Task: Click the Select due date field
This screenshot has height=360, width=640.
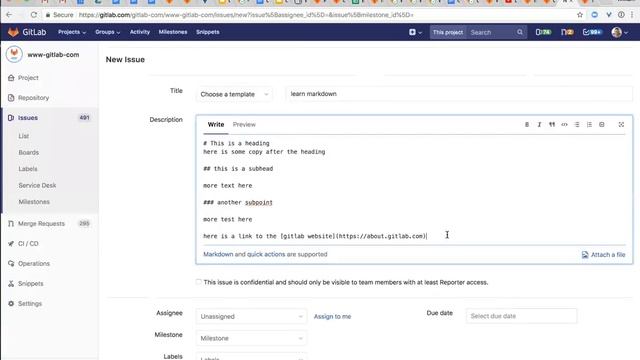Action: pyautogui.click(x=521, y=316)
